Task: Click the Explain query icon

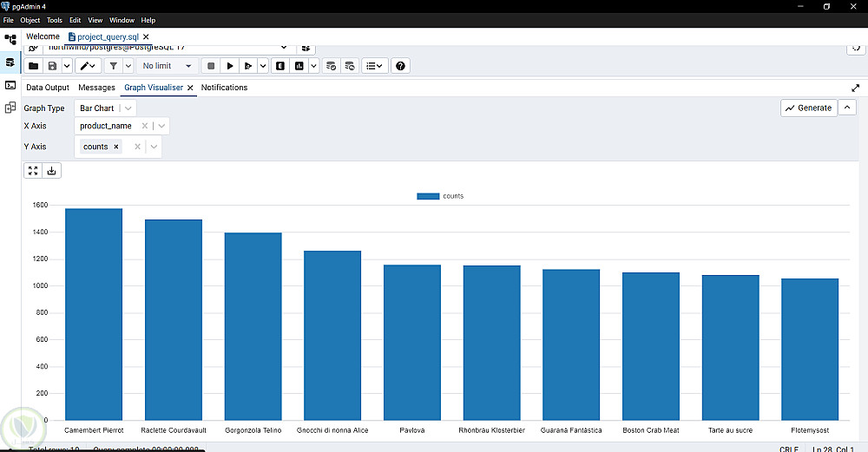Action: click(280, 66)
